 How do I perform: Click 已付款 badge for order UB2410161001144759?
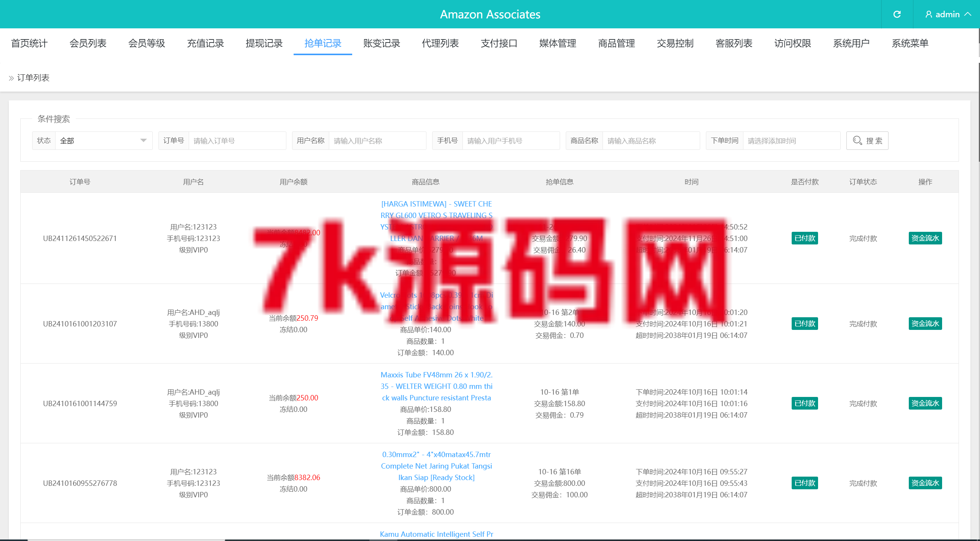[x=805, y=403]
